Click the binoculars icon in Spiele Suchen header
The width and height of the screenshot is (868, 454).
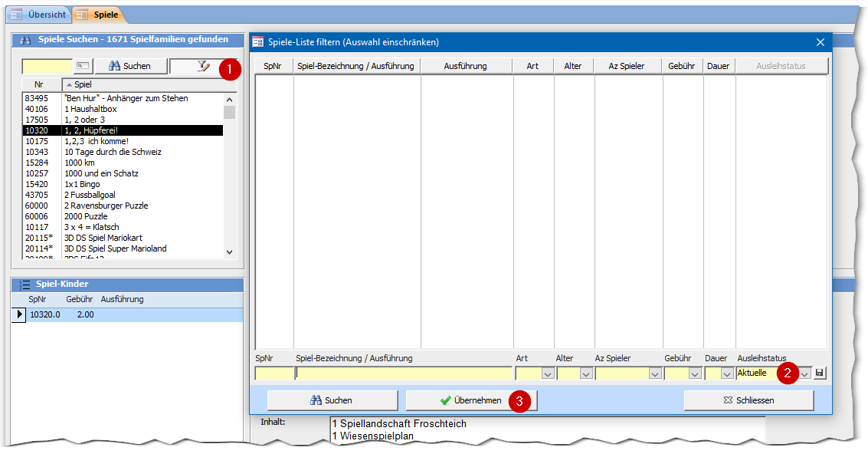pos(25,40)
